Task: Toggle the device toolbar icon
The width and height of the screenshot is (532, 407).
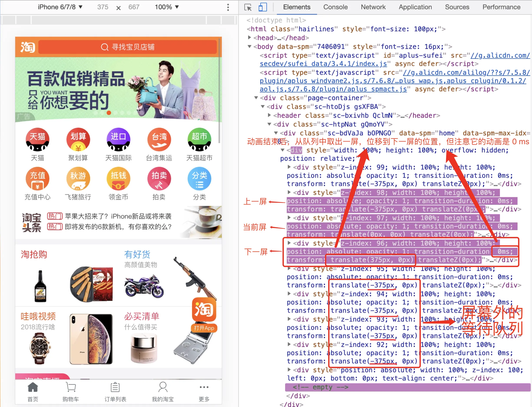Action: coord(263,7)
